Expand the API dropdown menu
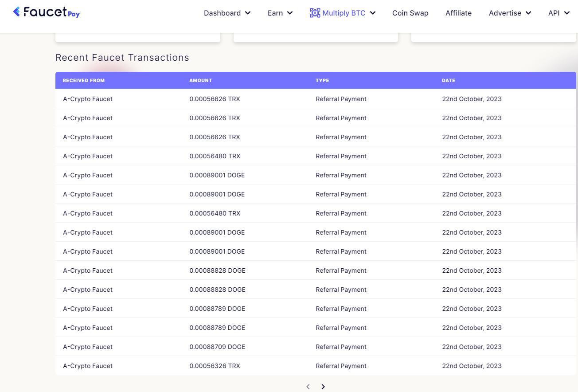 pos(559,13)
